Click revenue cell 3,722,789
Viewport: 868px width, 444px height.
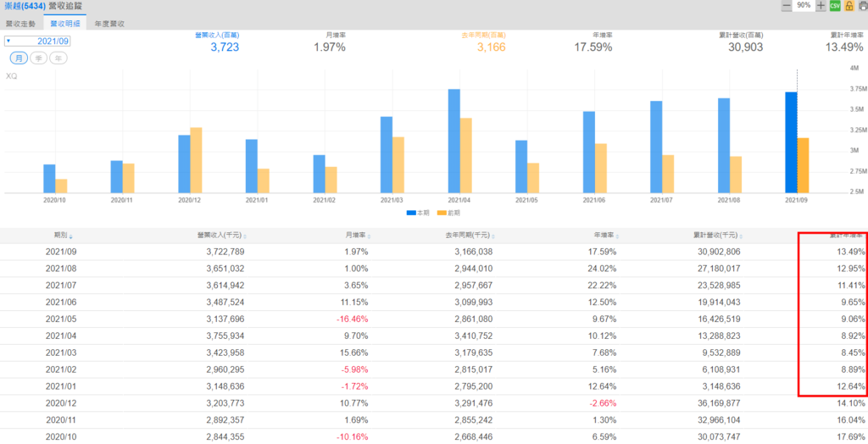click(225, 252)
